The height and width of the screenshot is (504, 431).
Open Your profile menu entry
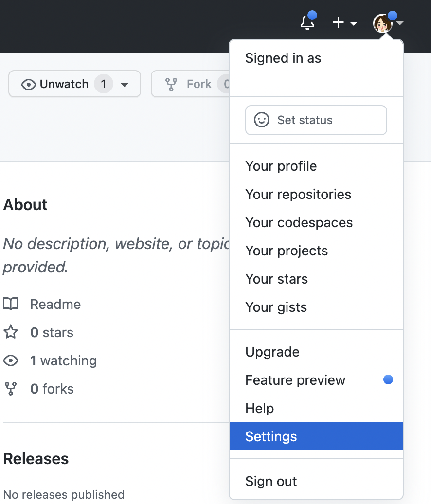coord(281,166)
